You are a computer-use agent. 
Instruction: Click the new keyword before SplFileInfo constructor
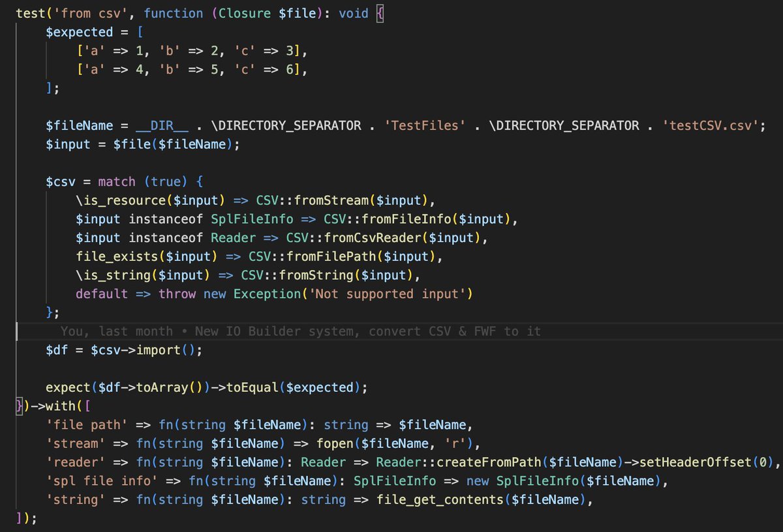click(478, 481)
